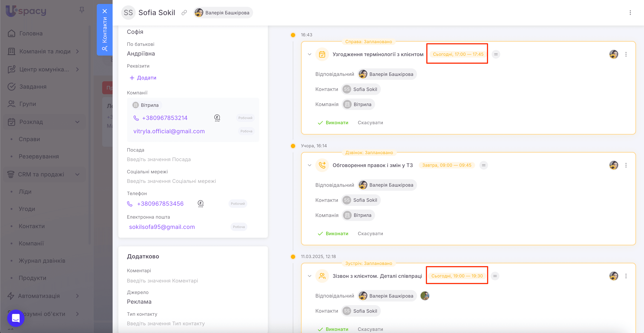Click time badge Сьогодні, 17:00 — 17:45
The height and width of the screenshot is (333, 644).
[x=458, y=54]
